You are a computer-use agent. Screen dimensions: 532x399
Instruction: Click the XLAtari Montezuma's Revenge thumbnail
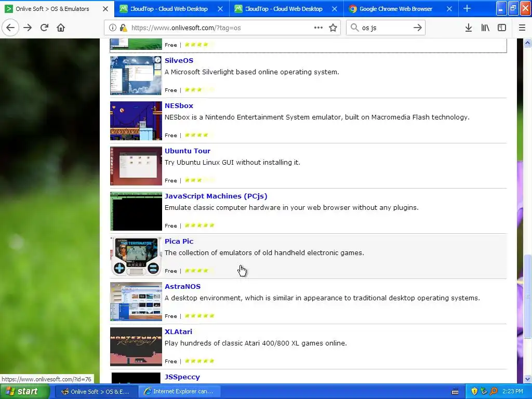click(x=136, y=347)
